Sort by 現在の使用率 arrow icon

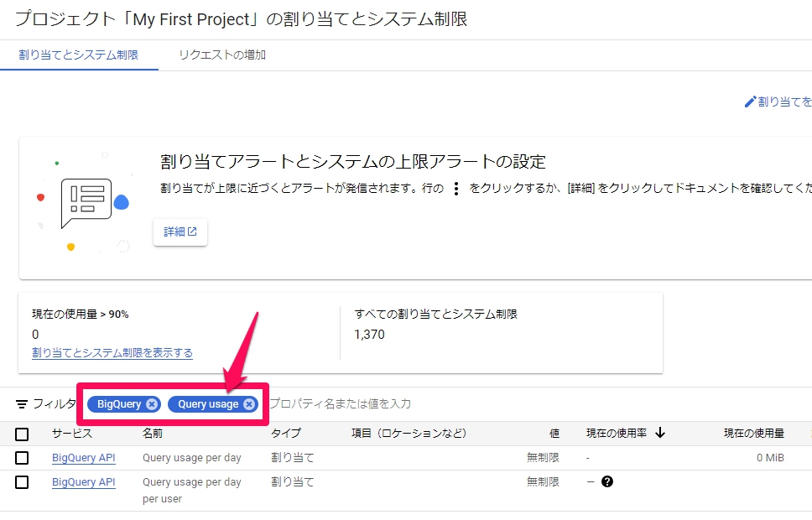point(659,433)
